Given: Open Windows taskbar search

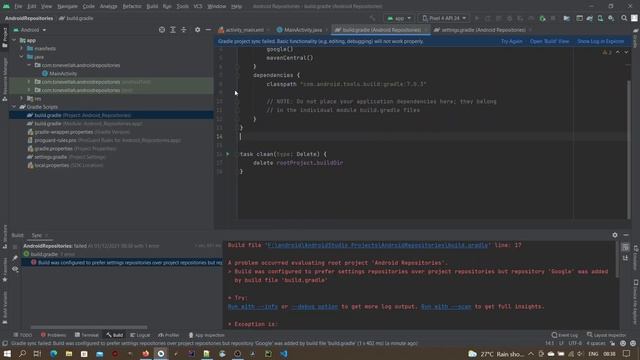Looking at the screenshot, I should tap(22, 354).
